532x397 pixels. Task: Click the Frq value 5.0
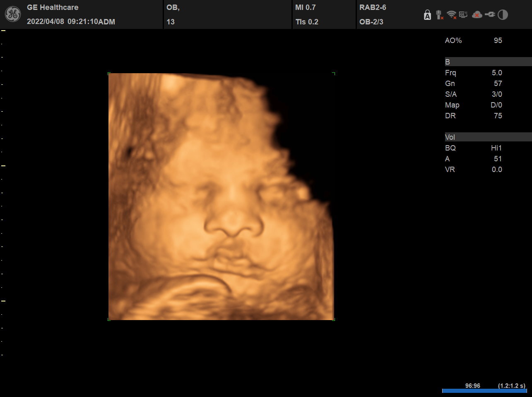click(496, 73)
